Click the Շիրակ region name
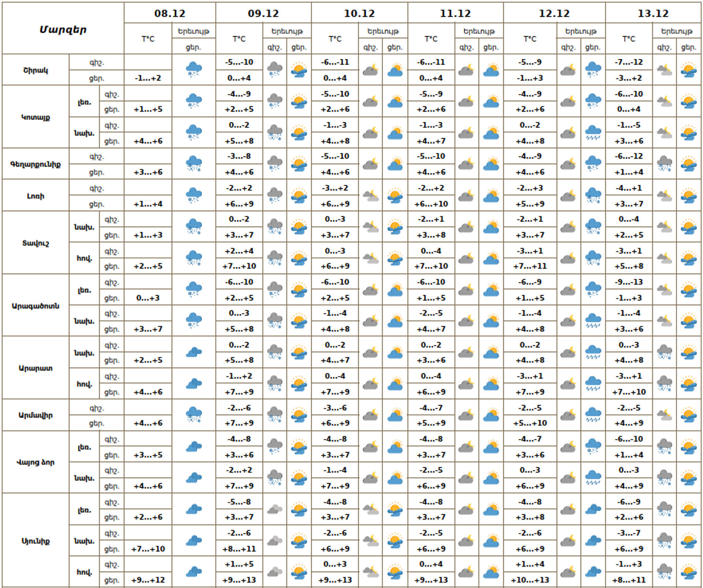The image size is (703, 588). pyautogui.click(x=36, y=70)
